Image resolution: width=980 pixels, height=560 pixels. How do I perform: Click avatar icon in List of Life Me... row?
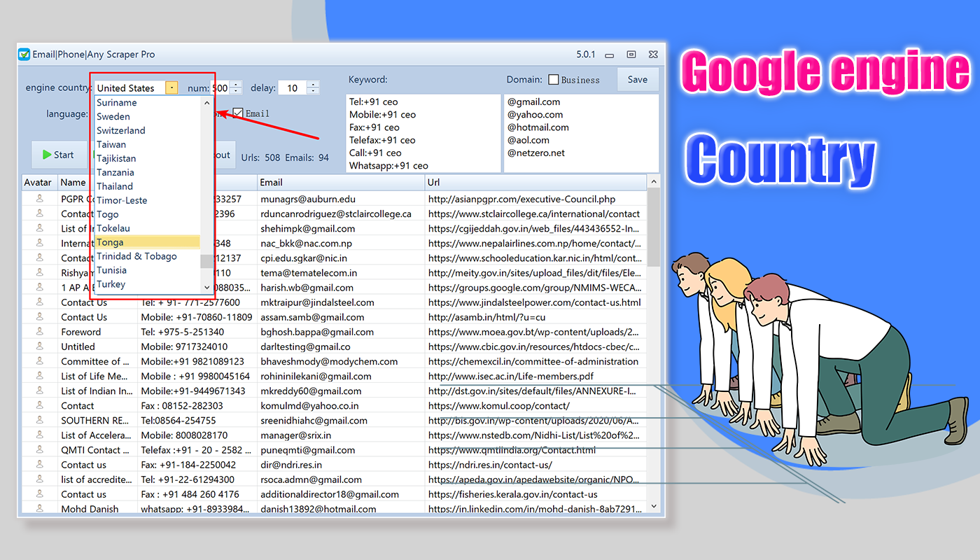point(40,376)
